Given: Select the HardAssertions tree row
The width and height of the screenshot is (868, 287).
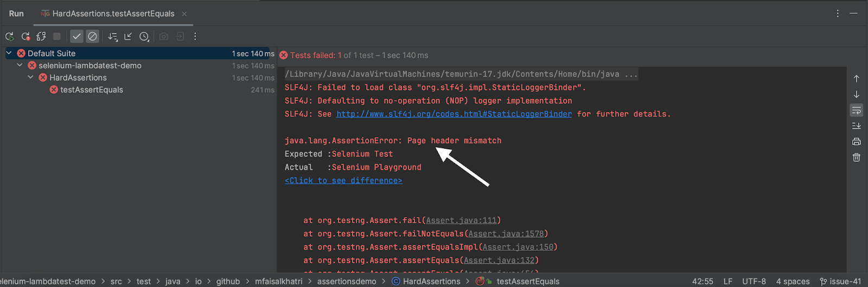Looking at the screenshot, I should 138,78.
